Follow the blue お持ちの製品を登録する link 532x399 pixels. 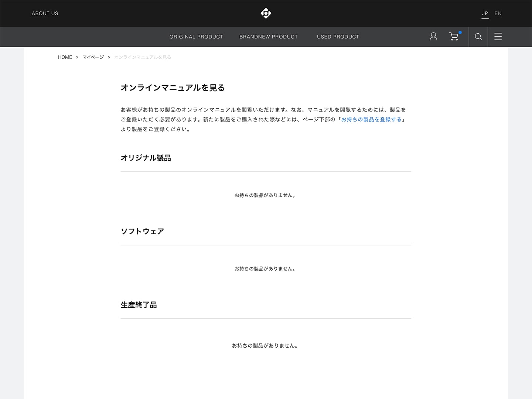[x=371, y=119]
